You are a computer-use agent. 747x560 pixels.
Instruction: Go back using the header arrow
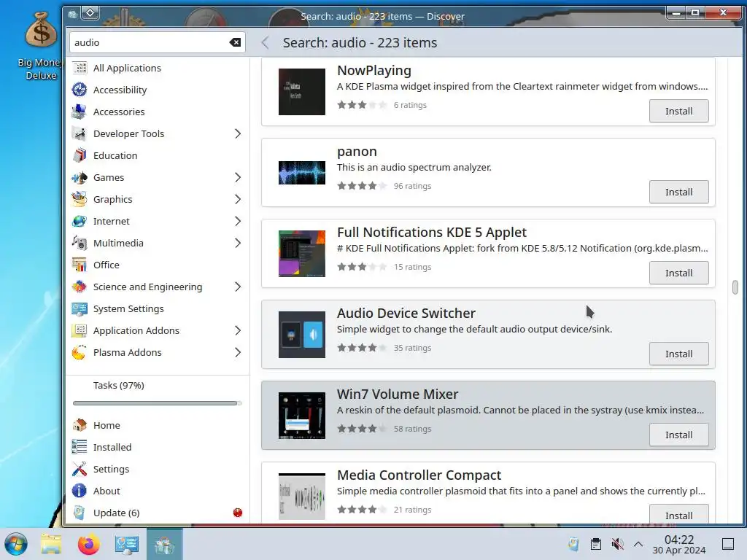pyautogui.click(x=266, y=43)
